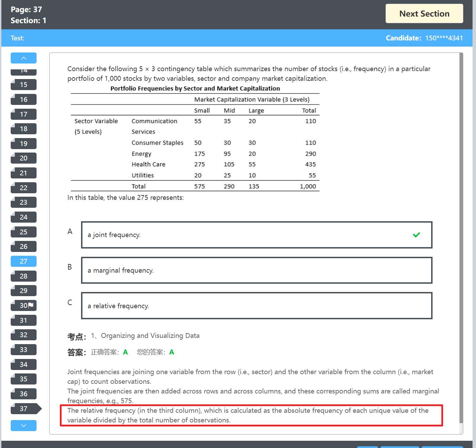Go to question 28
Screen dimensions: 476x448
(23, 276)
